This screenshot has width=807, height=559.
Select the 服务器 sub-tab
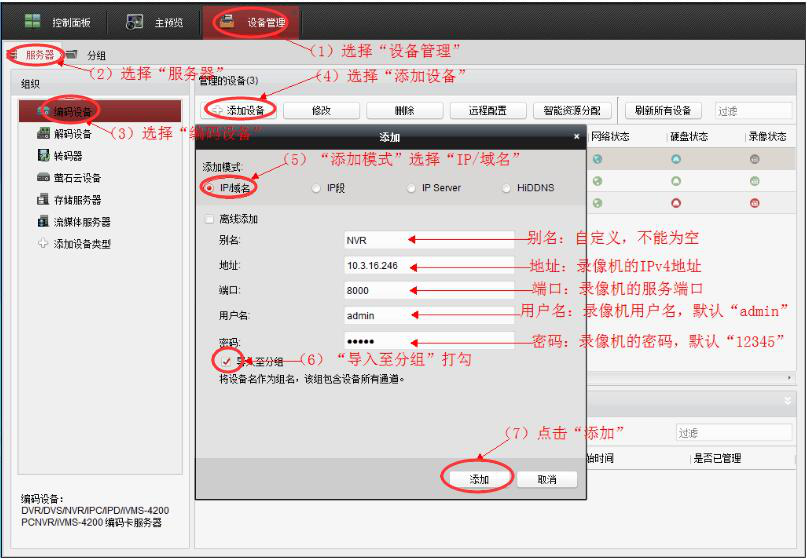(x=34, y=55)
